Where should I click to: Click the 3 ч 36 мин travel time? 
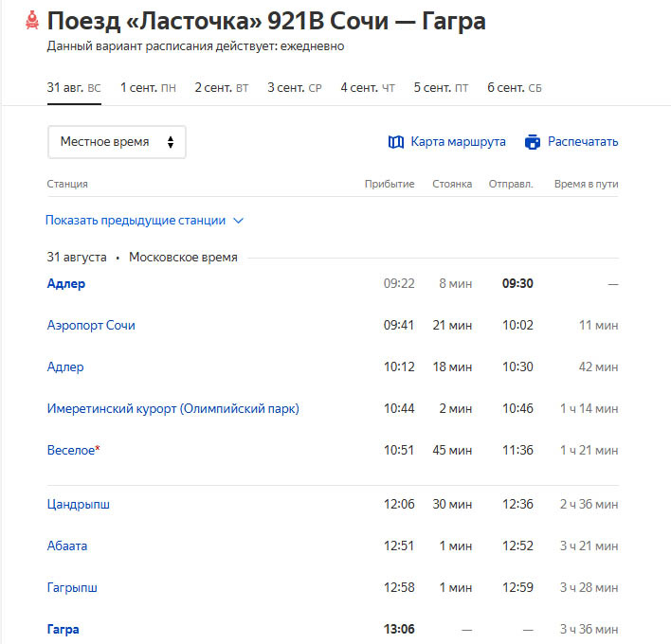tap(589, 629)
